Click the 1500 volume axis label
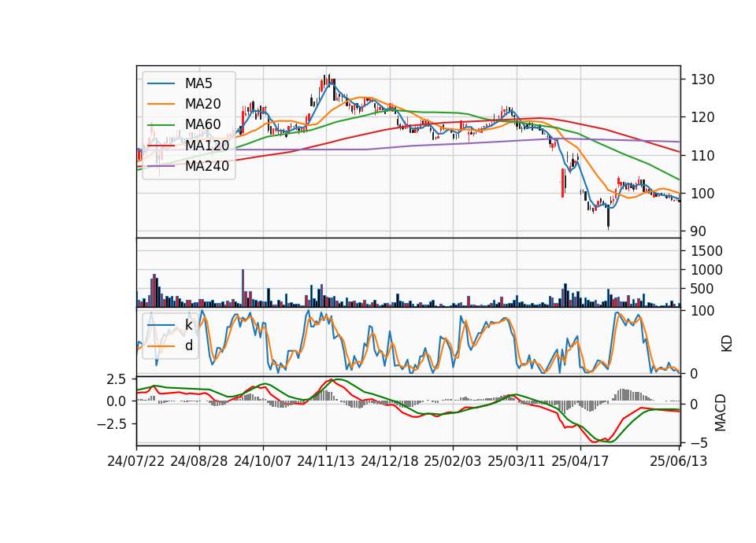756x543 pixels. point(707,251)
